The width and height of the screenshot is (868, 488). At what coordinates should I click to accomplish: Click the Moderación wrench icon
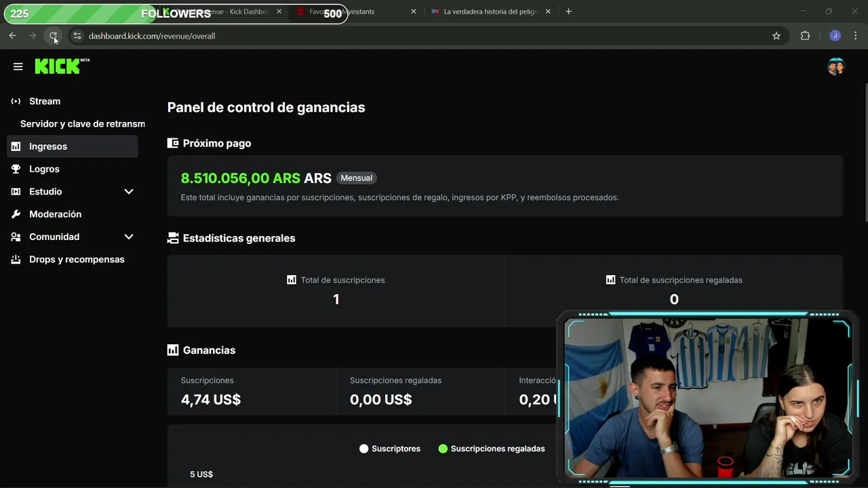pos(16,214)
